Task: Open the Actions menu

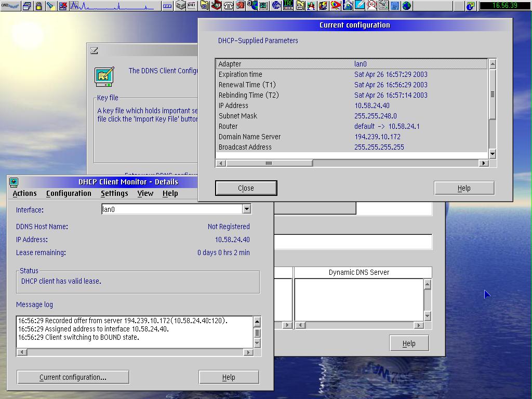Action: tap(24, 193)
